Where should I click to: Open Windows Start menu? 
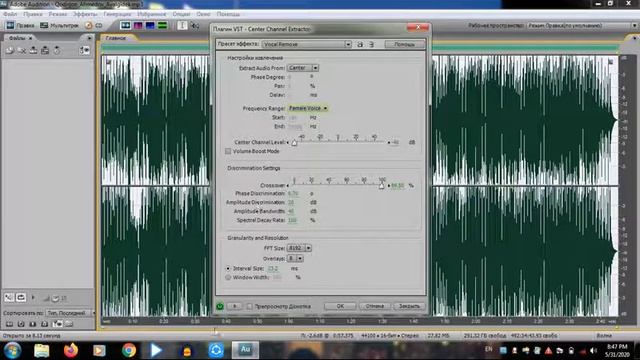[12, 350]
